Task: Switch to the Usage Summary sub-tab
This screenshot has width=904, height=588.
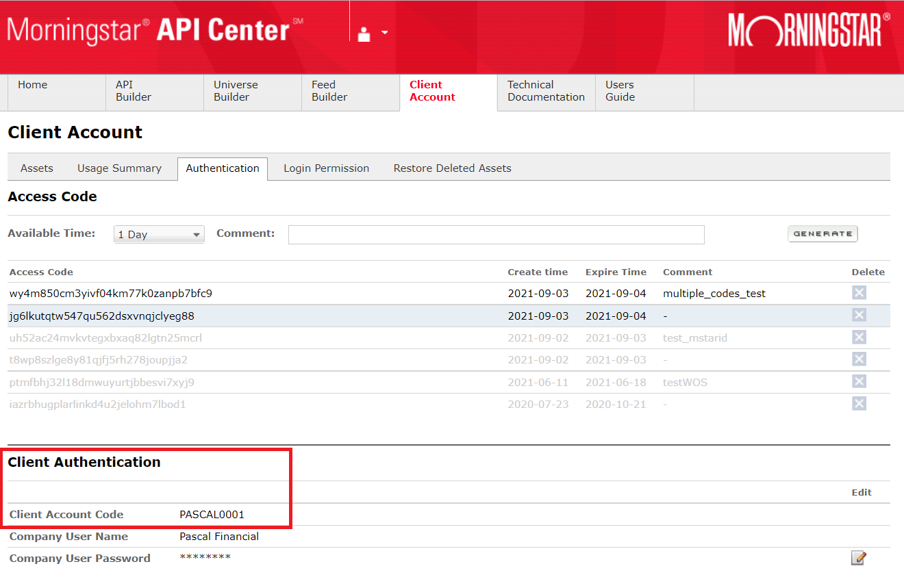Action: coord(119,168)
